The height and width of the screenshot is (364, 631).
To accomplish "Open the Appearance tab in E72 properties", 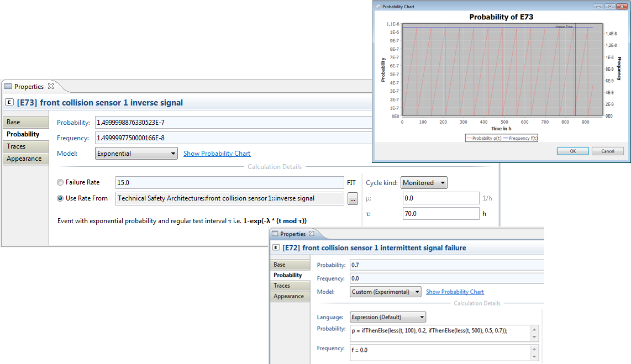I will [288, 296].
